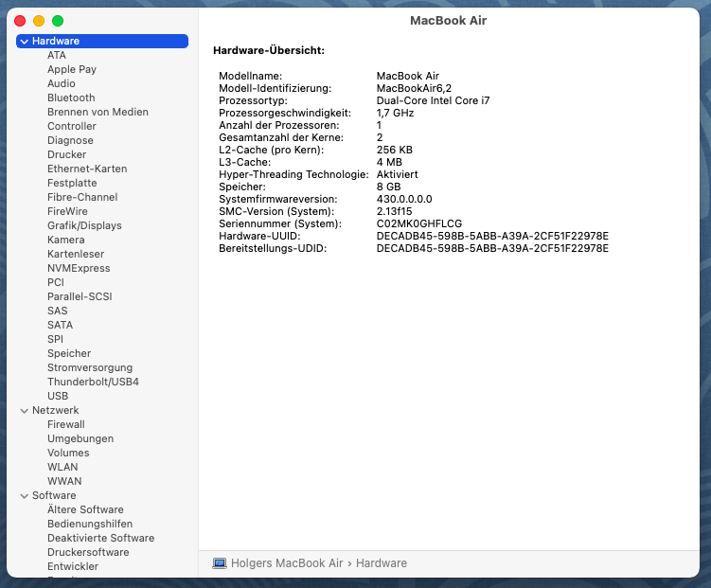This screenshot has width=711, height=588.
Task: Collapse the Hardware section chevron
Action: point(25,42)
